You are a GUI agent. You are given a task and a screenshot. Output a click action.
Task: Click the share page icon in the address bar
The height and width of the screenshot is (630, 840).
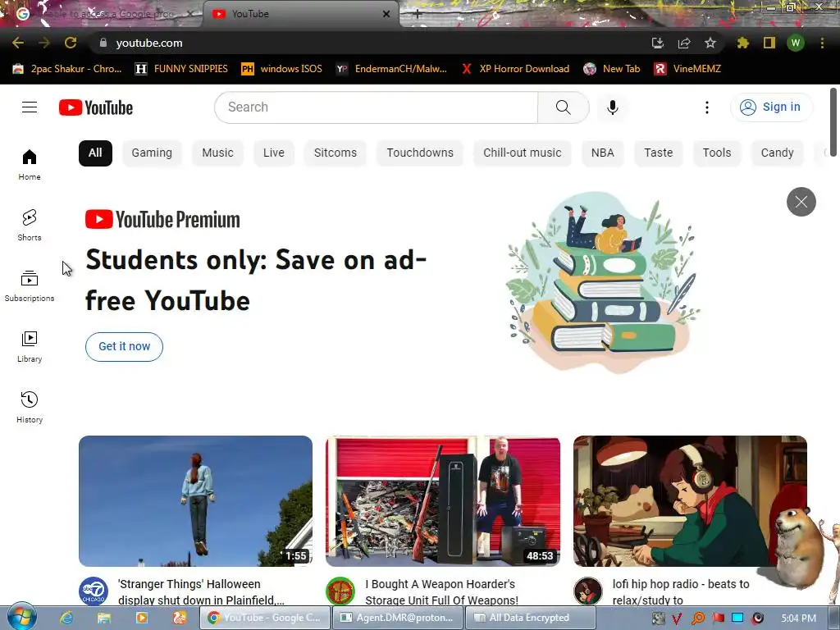click(684, 43)
